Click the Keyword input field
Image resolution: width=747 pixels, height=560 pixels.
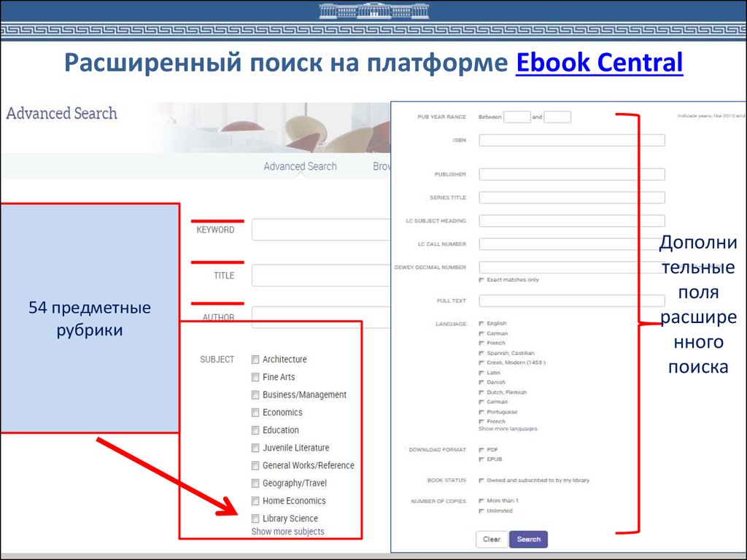pyautogui.click(x=321, y=230)
